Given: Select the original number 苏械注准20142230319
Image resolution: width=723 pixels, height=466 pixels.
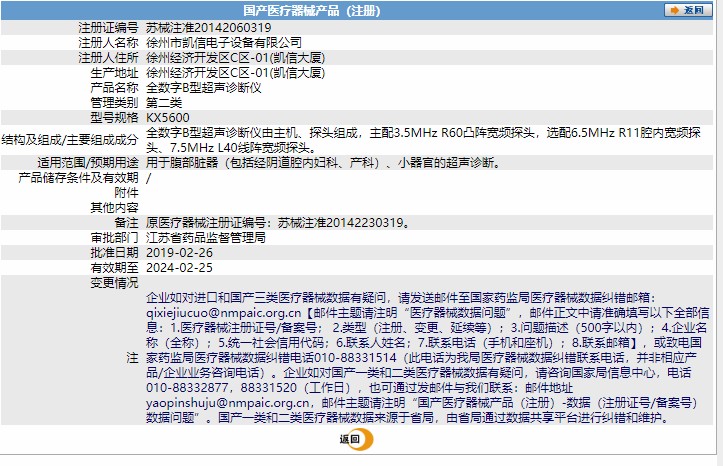Looking at the screenshot, I should point(340,223).
